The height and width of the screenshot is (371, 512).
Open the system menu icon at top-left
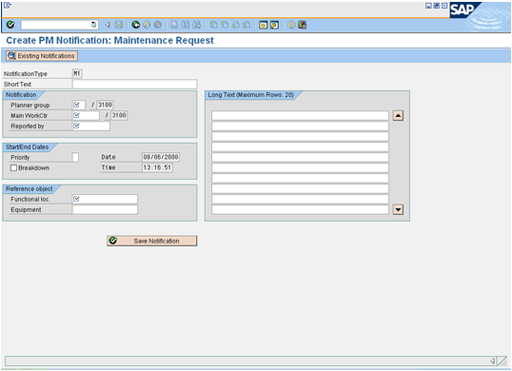(x=7, y=5)
